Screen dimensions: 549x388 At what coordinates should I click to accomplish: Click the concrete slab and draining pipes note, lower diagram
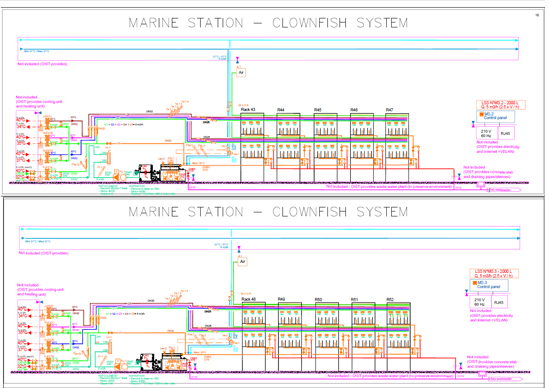pos(491,362)
